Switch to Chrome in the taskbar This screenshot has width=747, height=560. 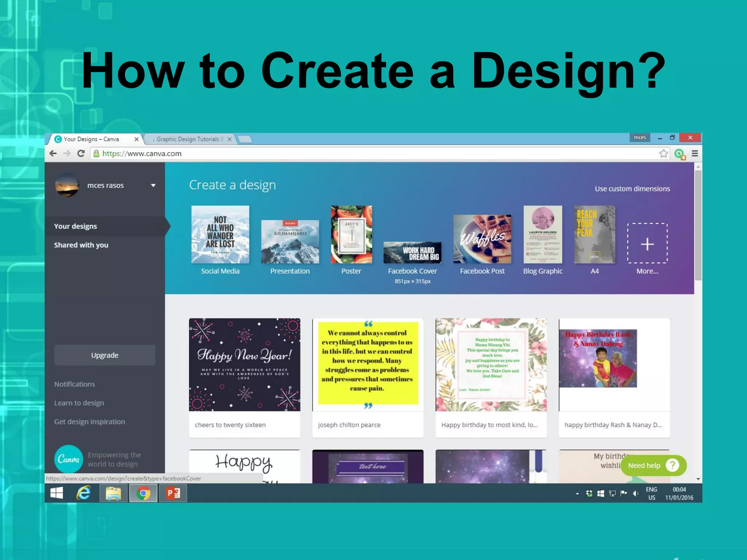click(143, 493)
